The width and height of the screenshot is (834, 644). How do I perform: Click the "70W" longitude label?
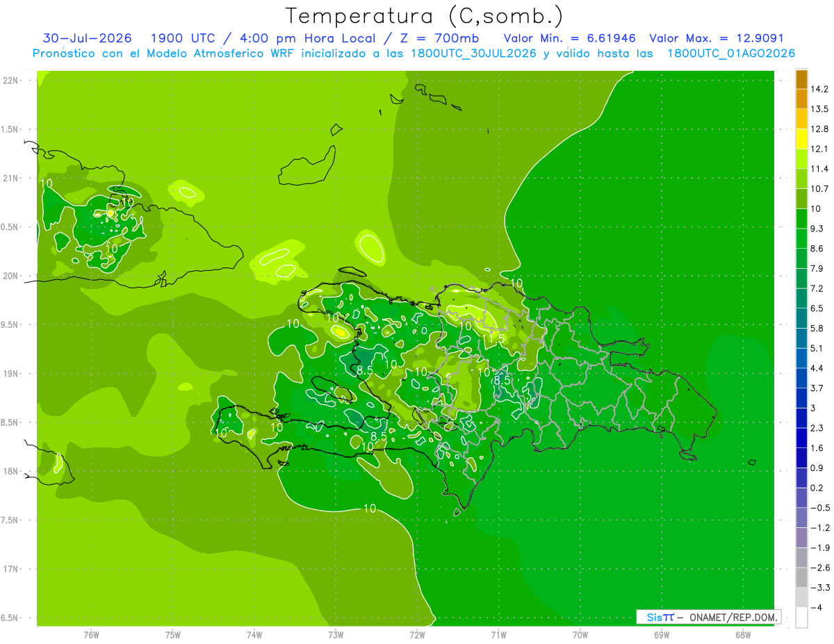(580, 635)
